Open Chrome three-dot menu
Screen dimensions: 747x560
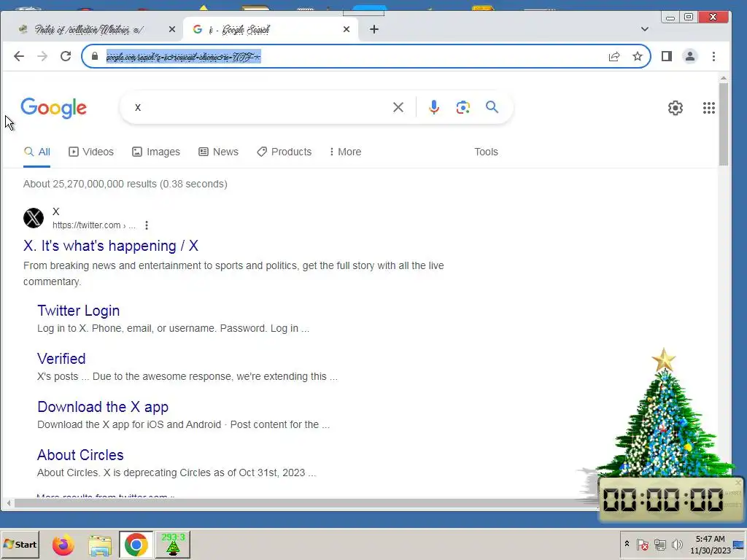713,57
